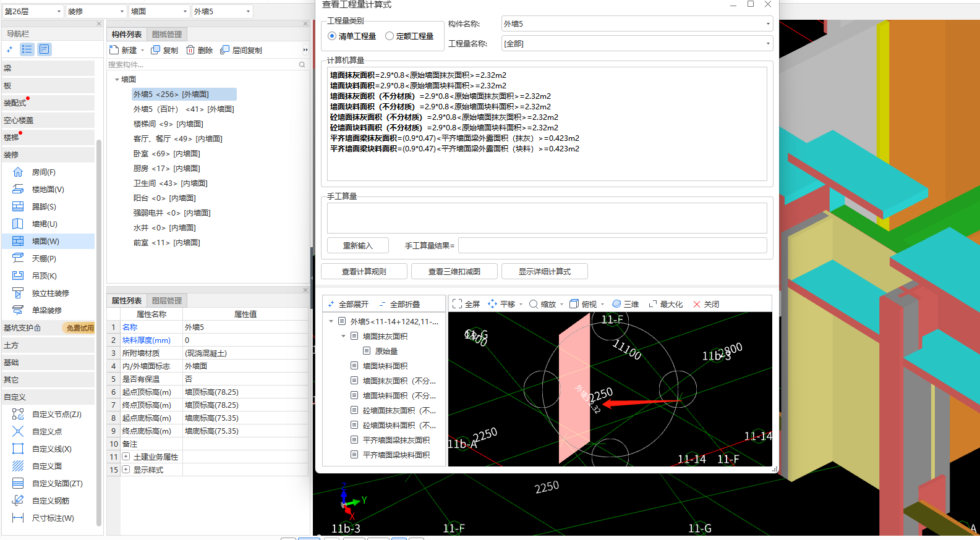
Task: Select 卧室 <69> [内墙面] component
Action: (167, 154)
